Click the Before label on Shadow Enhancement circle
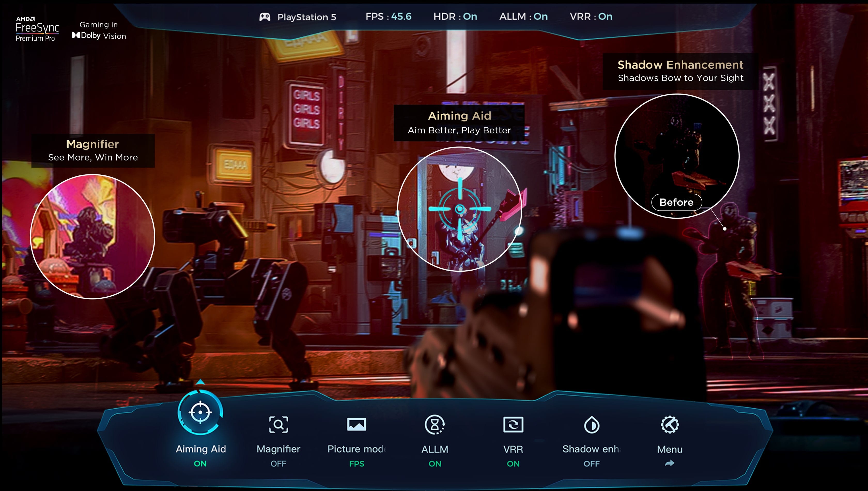 click(677, 202)
